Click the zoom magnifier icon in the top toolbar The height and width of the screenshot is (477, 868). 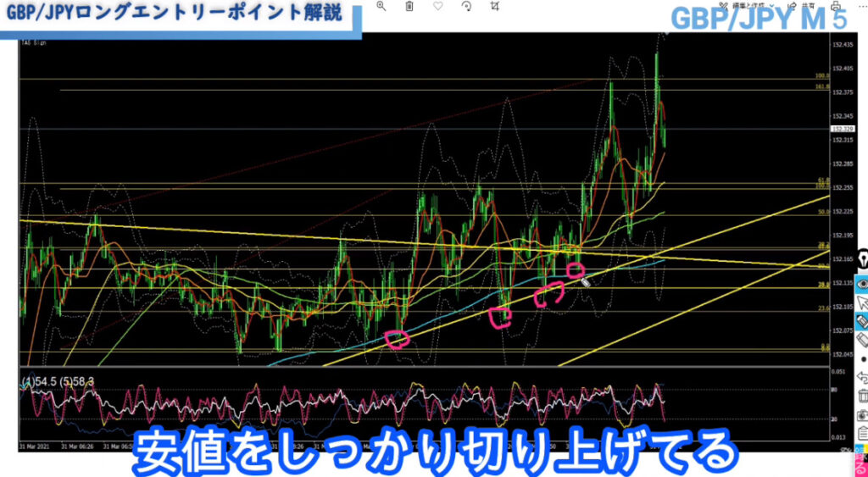click(x=381, y=6)
